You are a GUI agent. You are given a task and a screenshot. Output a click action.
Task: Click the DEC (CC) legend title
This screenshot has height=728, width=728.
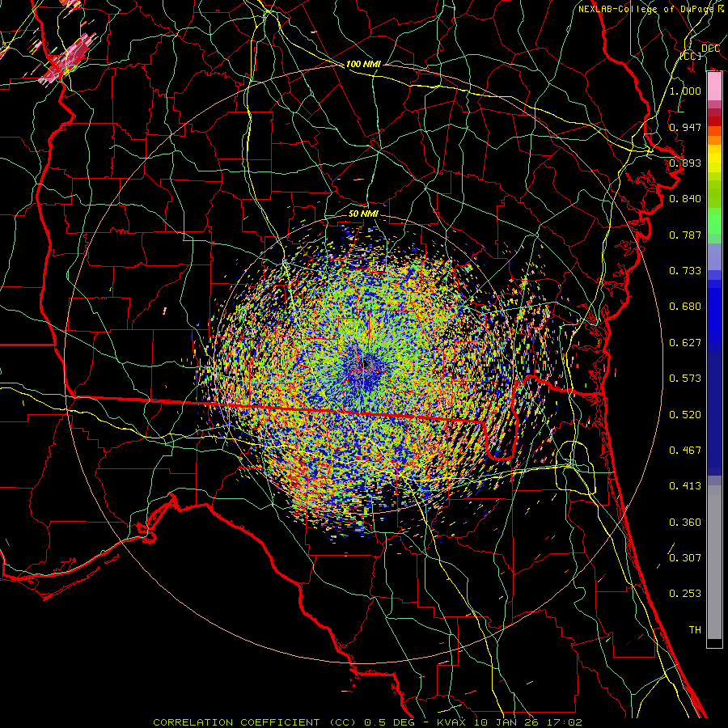coord(700,52)
